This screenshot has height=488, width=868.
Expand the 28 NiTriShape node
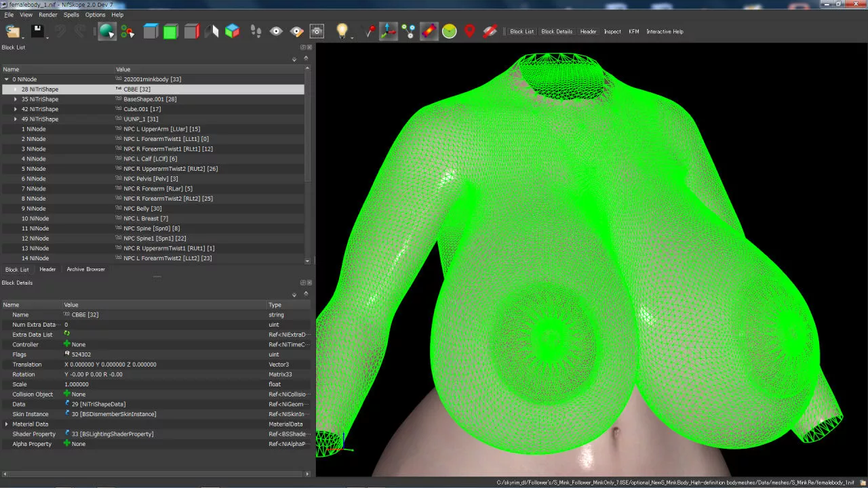tap(16, 89)
